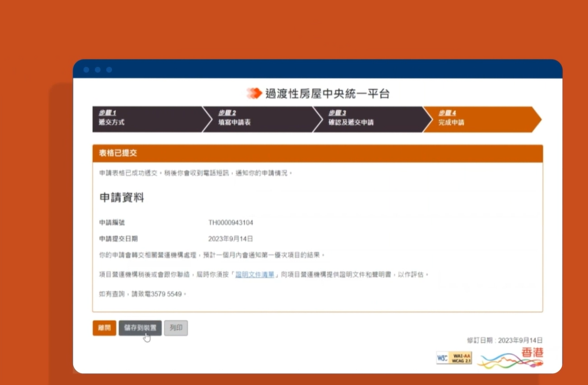
Task: Click the middle yellow window dot
Action: pyautogui.click(x=97, y=69)
